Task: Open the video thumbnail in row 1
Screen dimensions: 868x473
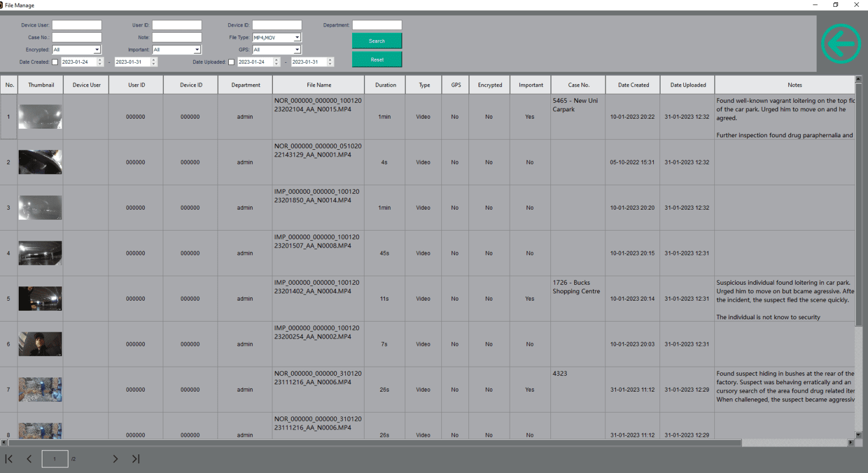Action: coord(40,117)
